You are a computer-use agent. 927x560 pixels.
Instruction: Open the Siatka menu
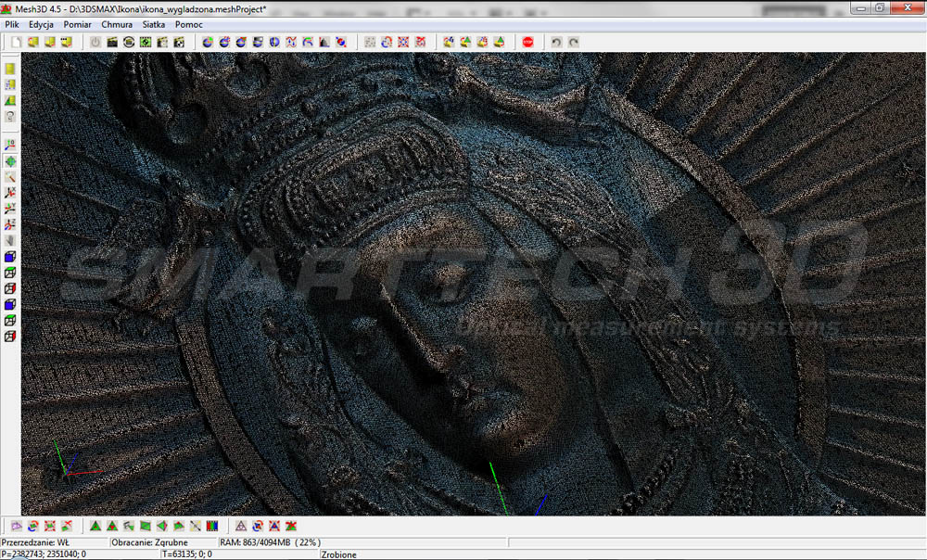(154, 24)
